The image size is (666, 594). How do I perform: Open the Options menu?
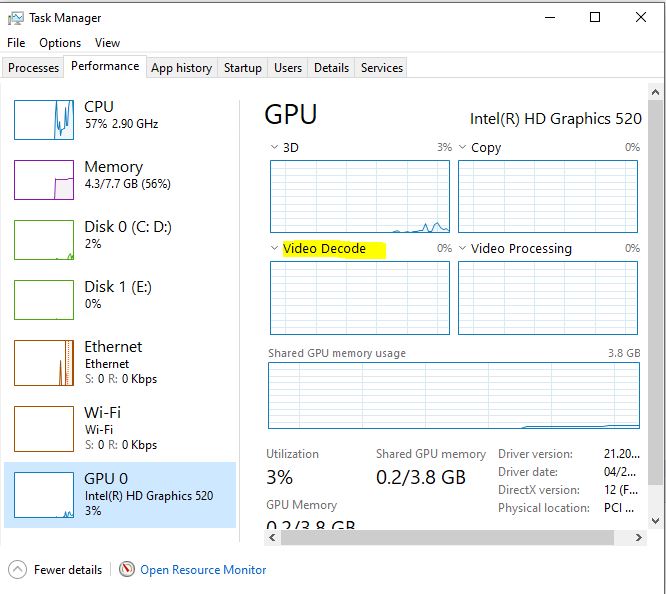tap(60, 43)
